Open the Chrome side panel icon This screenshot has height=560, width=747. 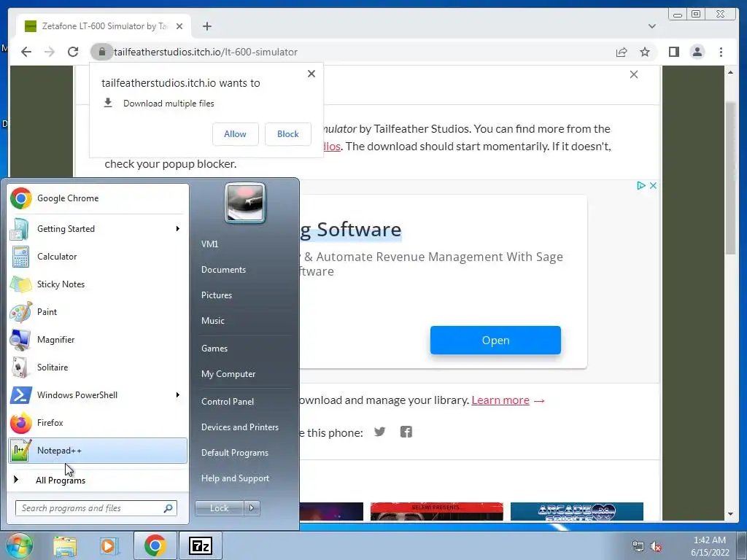[x=673, y=52]
